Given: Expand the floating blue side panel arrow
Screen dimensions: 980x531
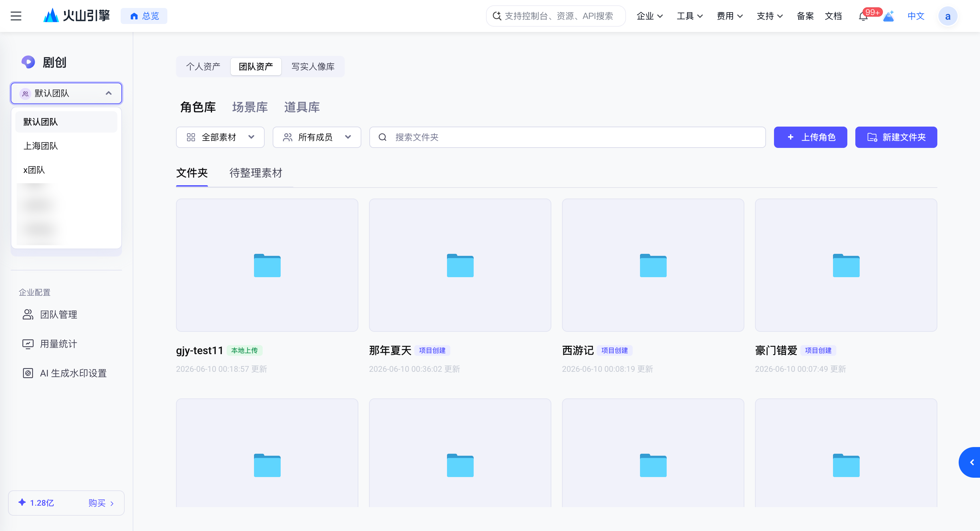Looking at the screenshot, I should (x=970, y=462).
